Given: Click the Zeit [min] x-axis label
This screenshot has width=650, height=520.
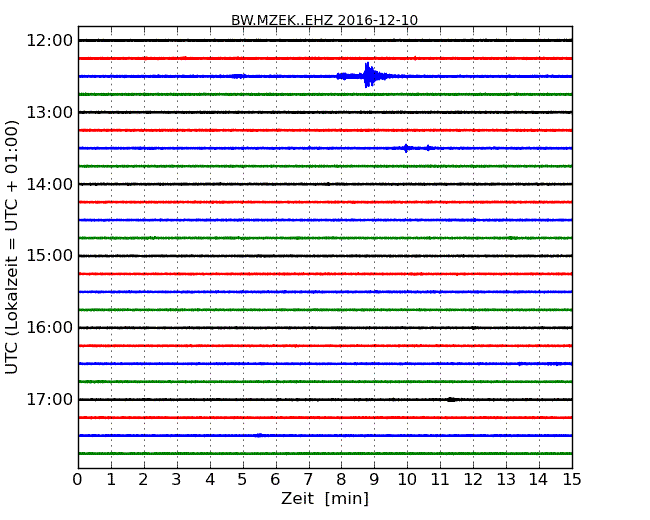Looking at the screenshot, I should tap(324, 499).
